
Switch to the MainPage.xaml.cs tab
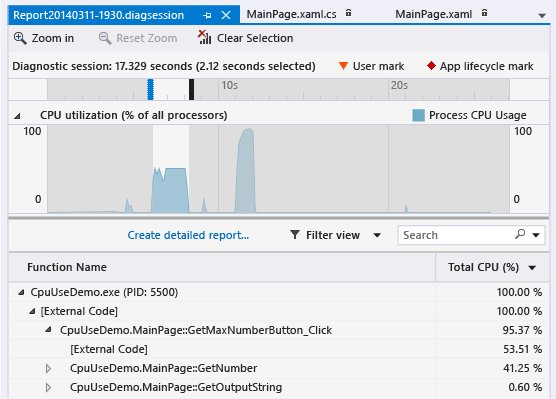tap(291, 14)
